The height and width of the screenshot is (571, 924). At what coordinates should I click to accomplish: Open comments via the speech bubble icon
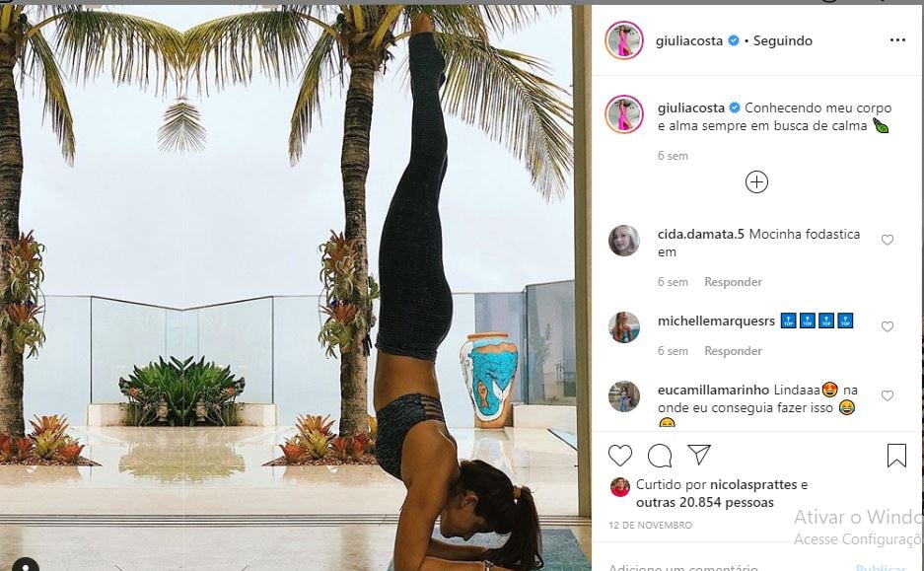point(660,455)
